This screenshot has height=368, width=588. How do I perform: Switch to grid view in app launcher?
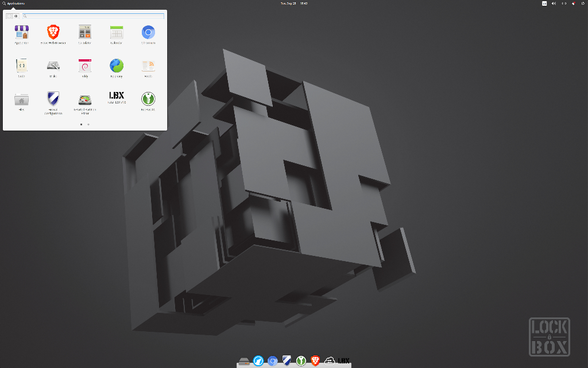coord(9,16)
